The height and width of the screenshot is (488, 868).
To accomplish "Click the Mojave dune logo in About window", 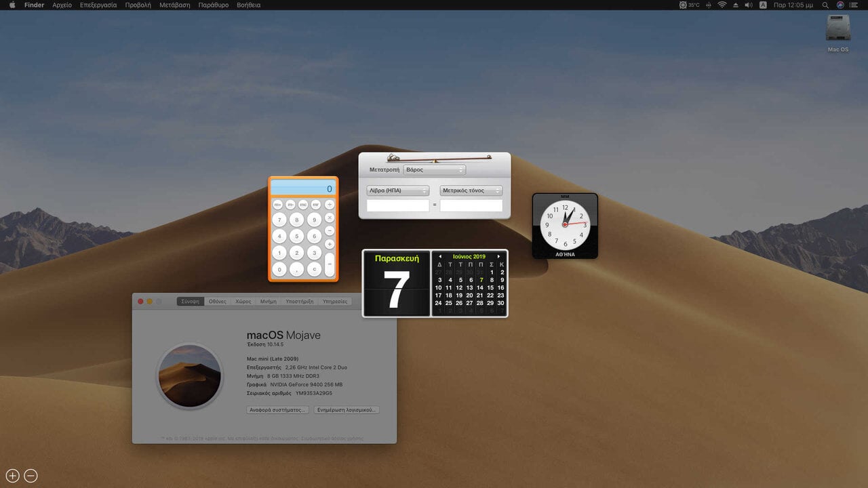I will (x=190, y=375).
